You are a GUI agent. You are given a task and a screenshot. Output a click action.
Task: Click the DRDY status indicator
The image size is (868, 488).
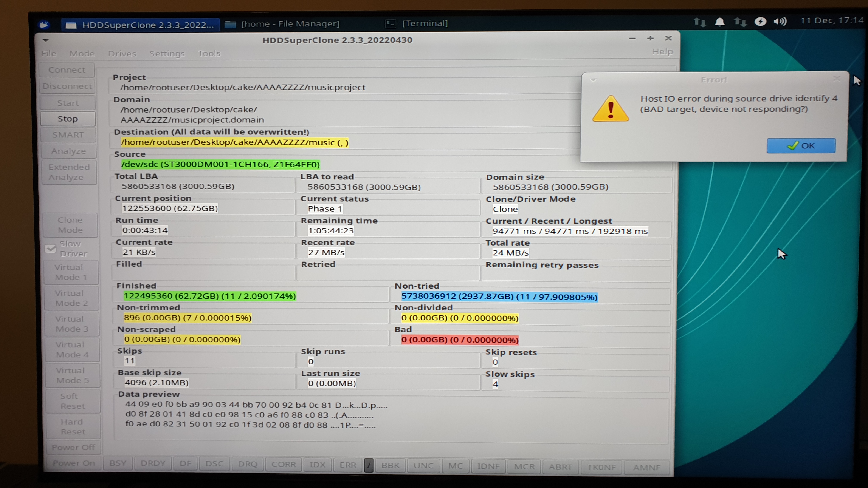(153, 464)
